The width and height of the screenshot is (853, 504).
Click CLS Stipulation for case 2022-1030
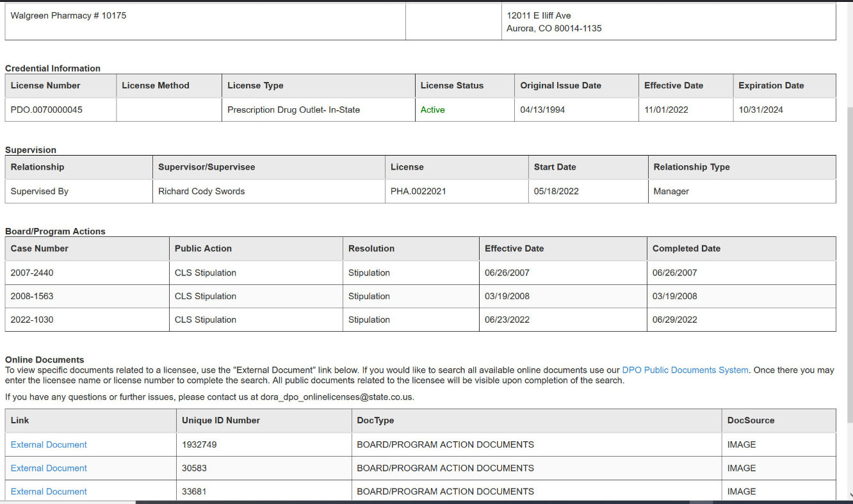point(206,320)
